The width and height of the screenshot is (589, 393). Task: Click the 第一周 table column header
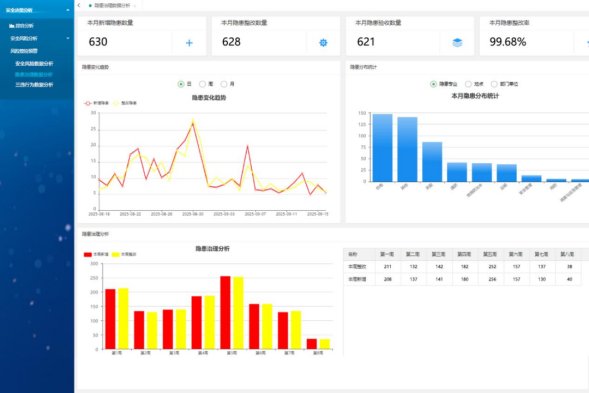(x=387, y=254)
